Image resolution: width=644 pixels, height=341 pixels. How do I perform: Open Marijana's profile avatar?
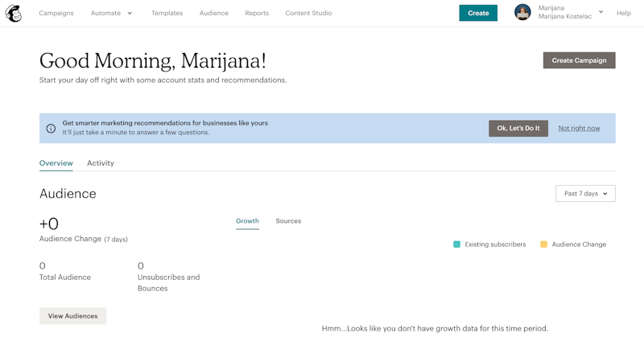(x=522, y=12)
